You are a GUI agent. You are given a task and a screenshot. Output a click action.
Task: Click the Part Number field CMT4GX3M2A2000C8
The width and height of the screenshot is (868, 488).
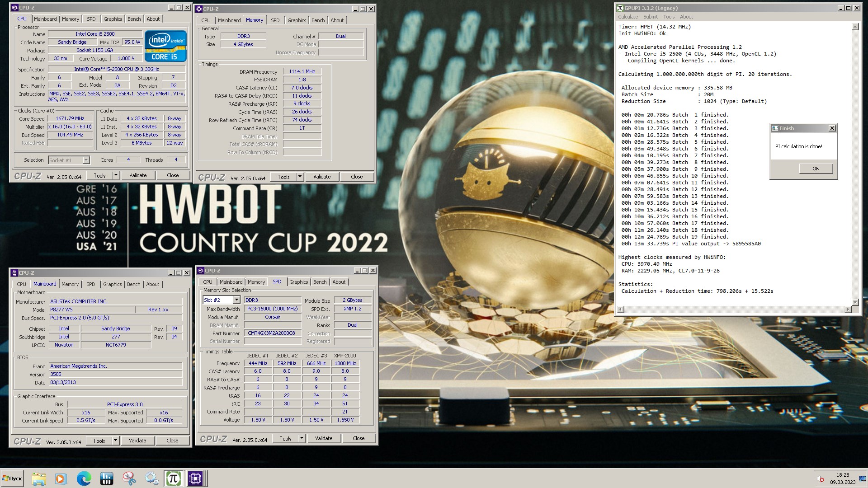(x=273, y=333)
